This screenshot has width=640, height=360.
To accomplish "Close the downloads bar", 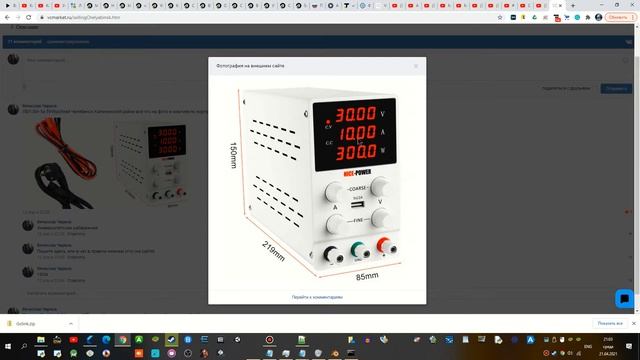I will tap(633, 324).
